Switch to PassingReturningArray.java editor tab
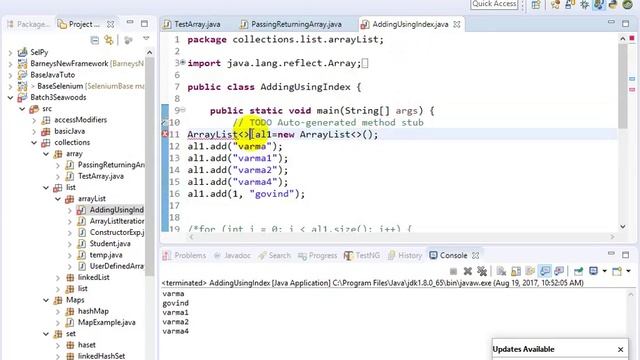The image size is (640, 360). pyautogui.click(x=291, y=24)
